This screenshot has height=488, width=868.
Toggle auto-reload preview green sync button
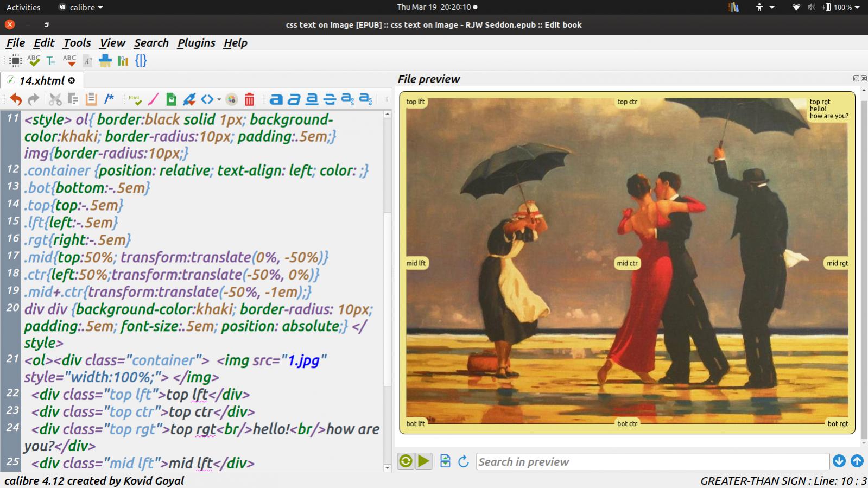pyautogui.click(x=406, y=461)
